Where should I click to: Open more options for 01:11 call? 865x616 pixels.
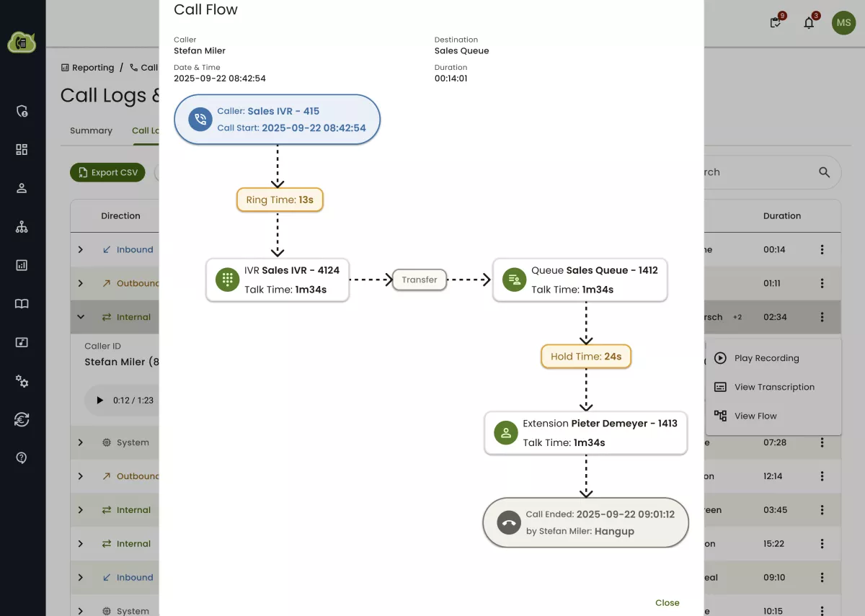pyautogui.click(x=822, y=283)
